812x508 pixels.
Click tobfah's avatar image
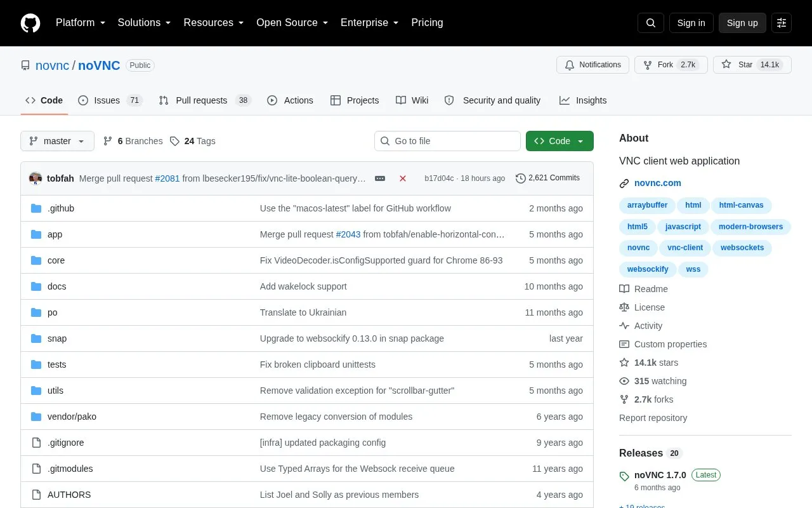[x=36, y=178]
